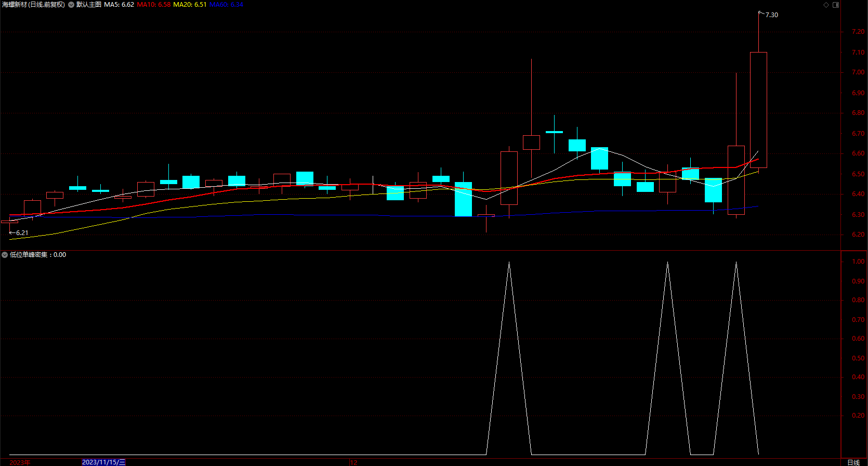
Task: Click the 6.90 price axis label
Action: pyautogui.click(x=858, y=93)
